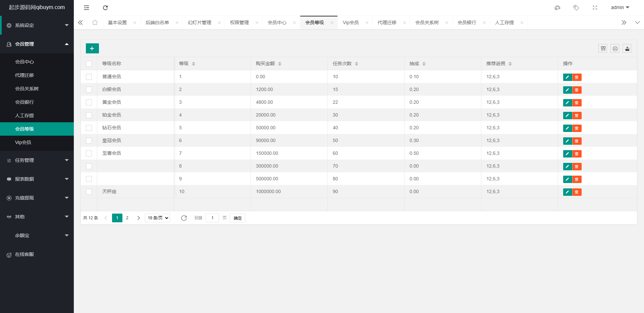This screenshot has width=644, height=313.
Task: Click the green add level button
Action: pyautogui.click(x=92, y=48)
